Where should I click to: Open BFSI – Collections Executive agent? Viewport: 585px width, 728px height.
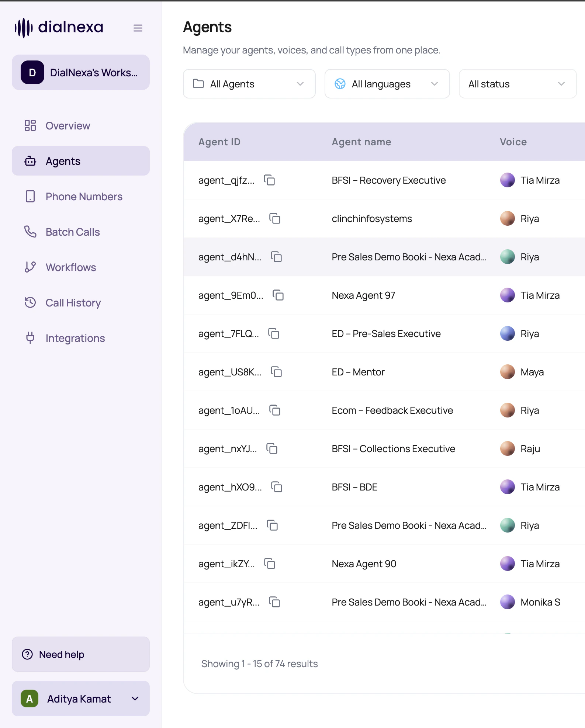394,449
